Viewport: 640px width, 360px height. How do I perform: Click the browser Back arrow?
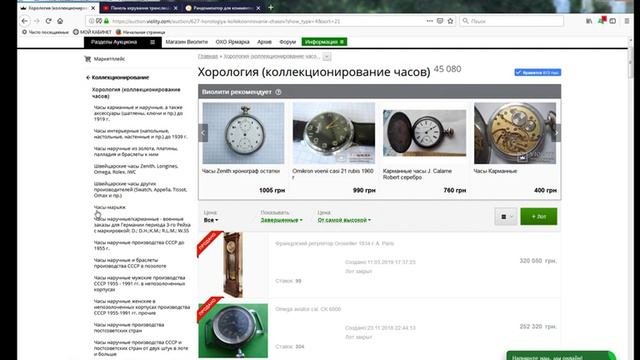pyautogui.click(x=24, y=21)
